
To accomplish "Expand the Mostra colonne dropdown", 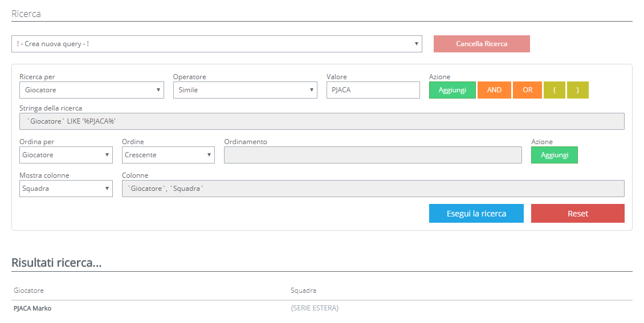I will (x=66, y=189).
